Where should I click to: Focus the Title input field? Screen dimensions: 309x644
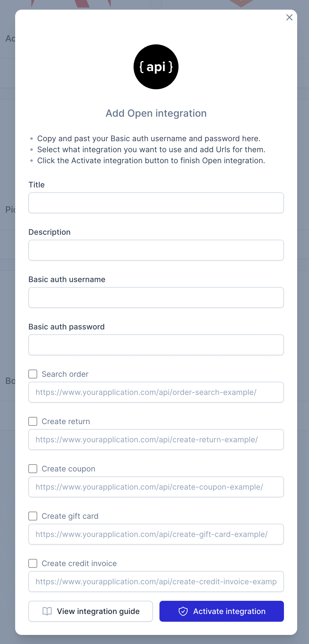156,203
